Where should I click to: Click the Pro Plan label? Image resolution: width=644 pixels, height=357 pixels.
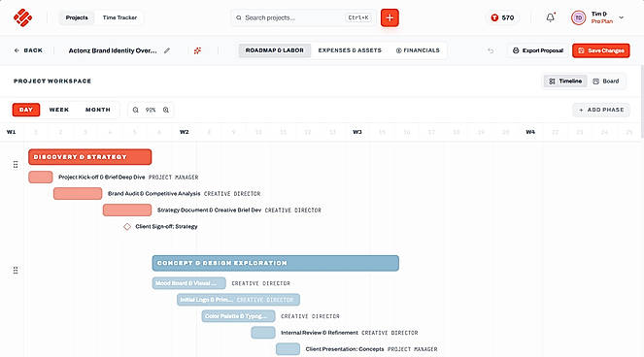click(x=601, y=21)
